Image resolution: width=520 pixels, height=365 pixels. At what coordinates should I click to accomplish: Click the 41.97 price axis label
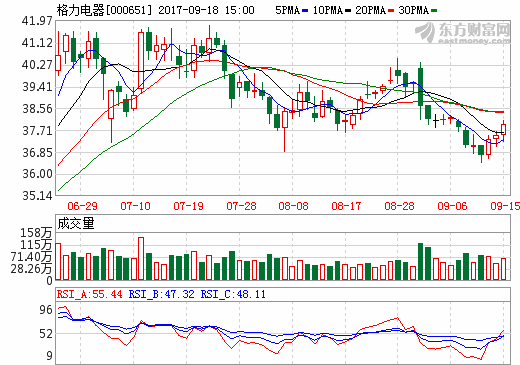tap(37, 21)
